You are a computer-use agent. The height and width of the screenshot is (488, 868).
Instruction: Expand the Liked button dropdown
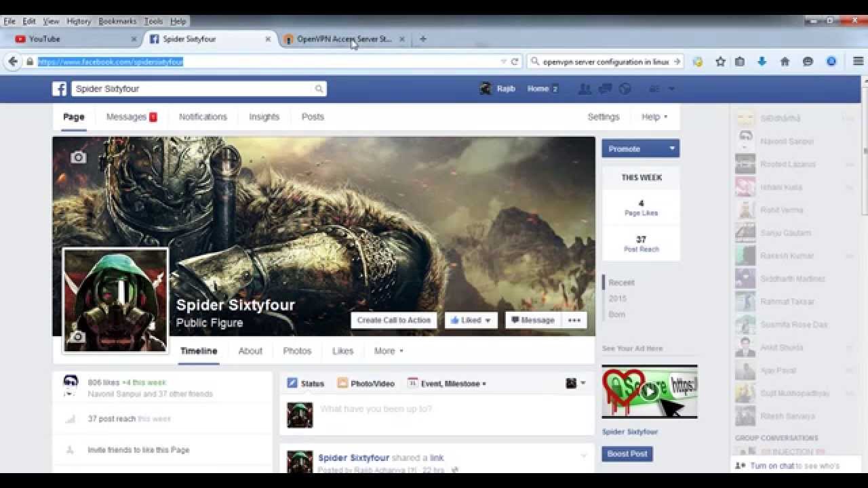[x=488, y=321]
